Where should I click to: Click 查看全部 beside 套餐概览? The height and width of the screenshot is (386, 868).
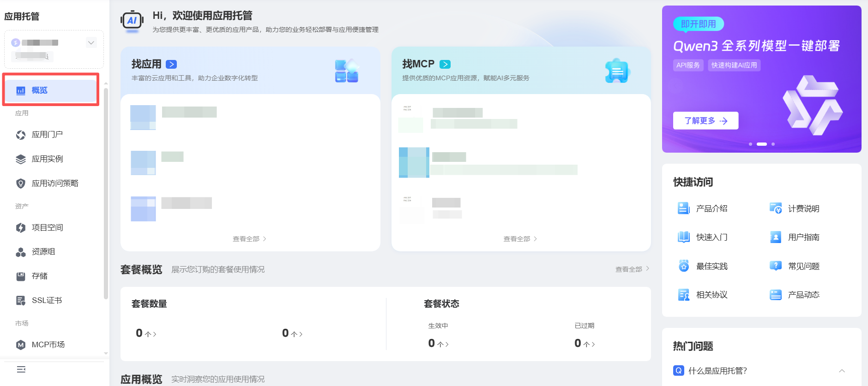[x=632, y=269]
